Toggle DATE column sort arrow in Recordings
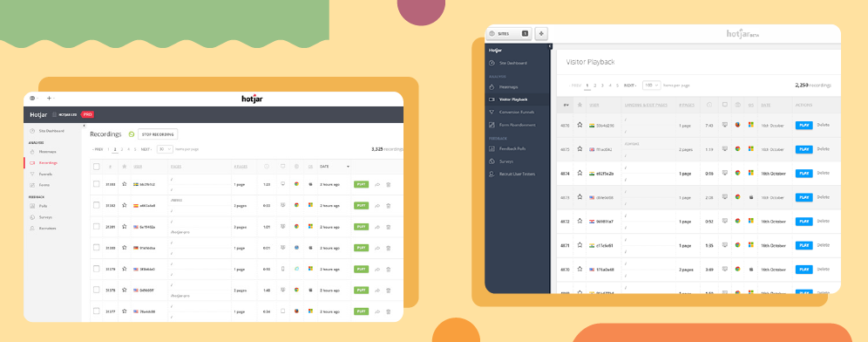This screenshot has height=342, width=868. coord(349,167)
